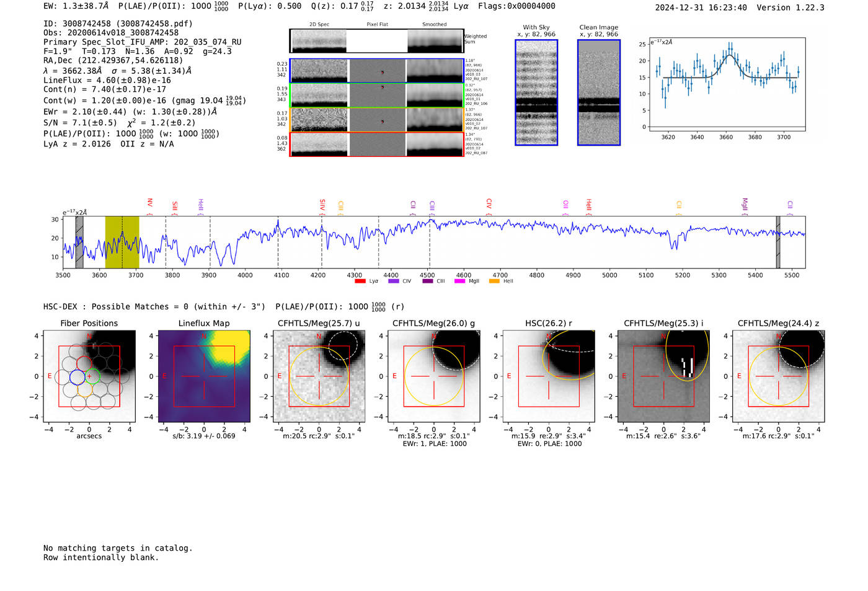Click the red Lyα legend swatch

[360, 281]
